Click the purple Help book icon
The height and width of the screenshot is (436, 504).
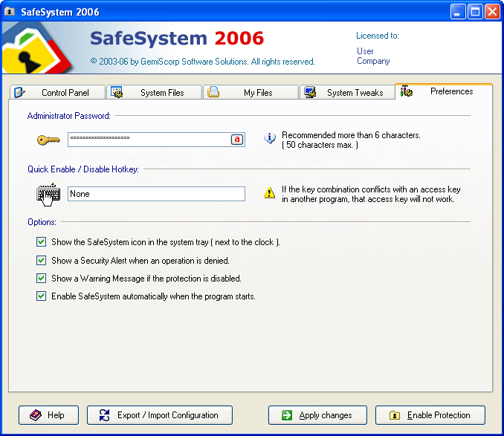[36, 415]
